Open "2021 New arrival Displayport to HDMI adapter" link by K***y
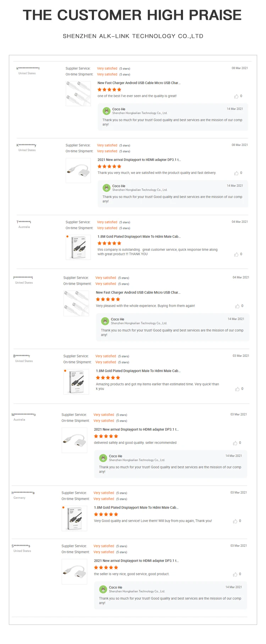266x644 pixels. click(x=139, y=160)
